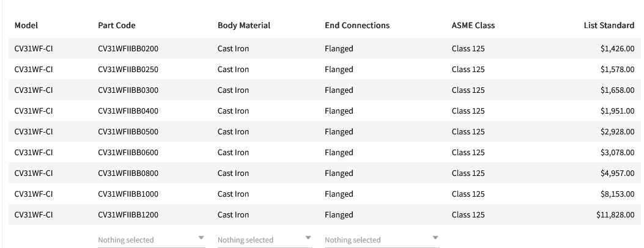644x248 pixels.
Task: Select the CV31WFIIBB0300 row
Action: [128, 90]
